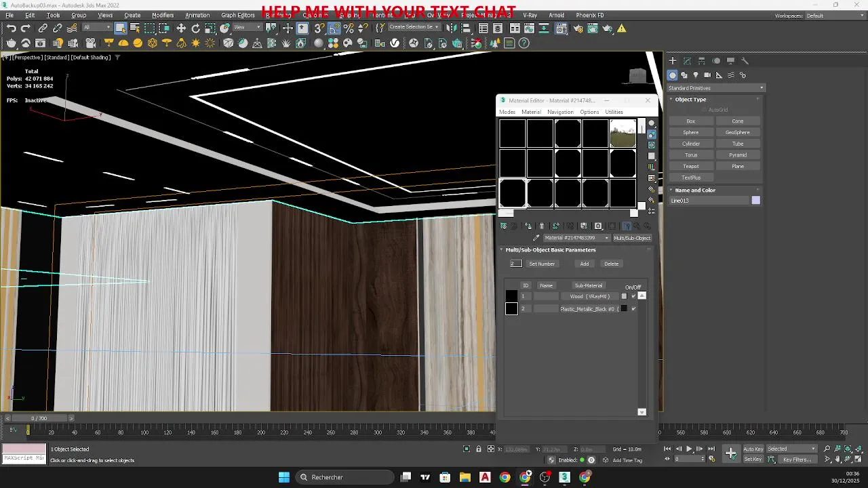The image size is (868, 488).
Task: Toggle the selection lock padlock icon
Action: tap(479, 449)
